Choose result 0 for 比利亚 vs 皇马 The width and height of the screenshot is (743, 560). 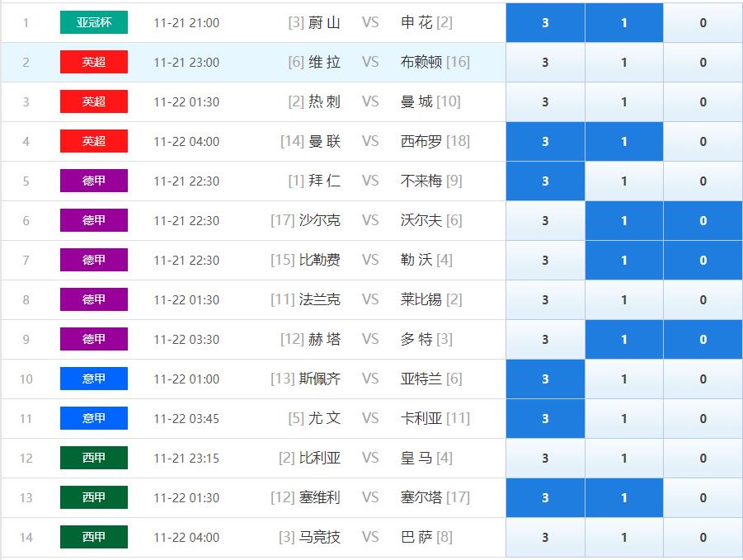tap(703, 458)
